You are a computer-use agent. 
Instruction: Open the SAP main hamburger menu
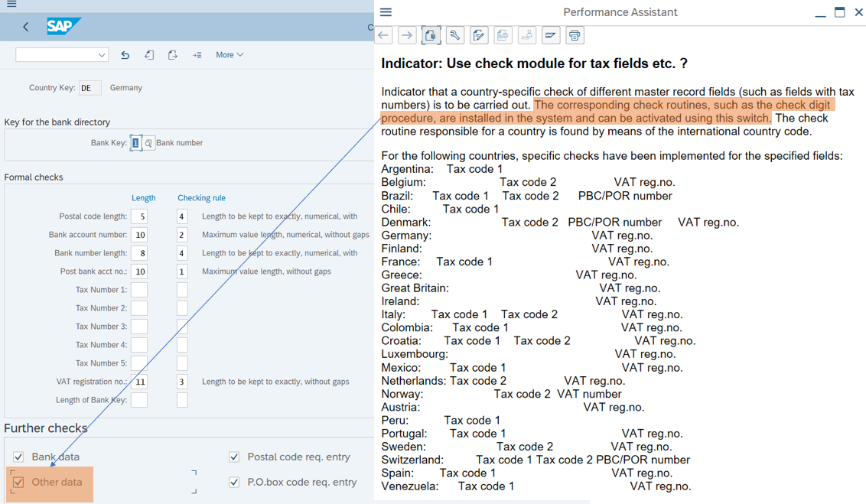pos(11,5)
